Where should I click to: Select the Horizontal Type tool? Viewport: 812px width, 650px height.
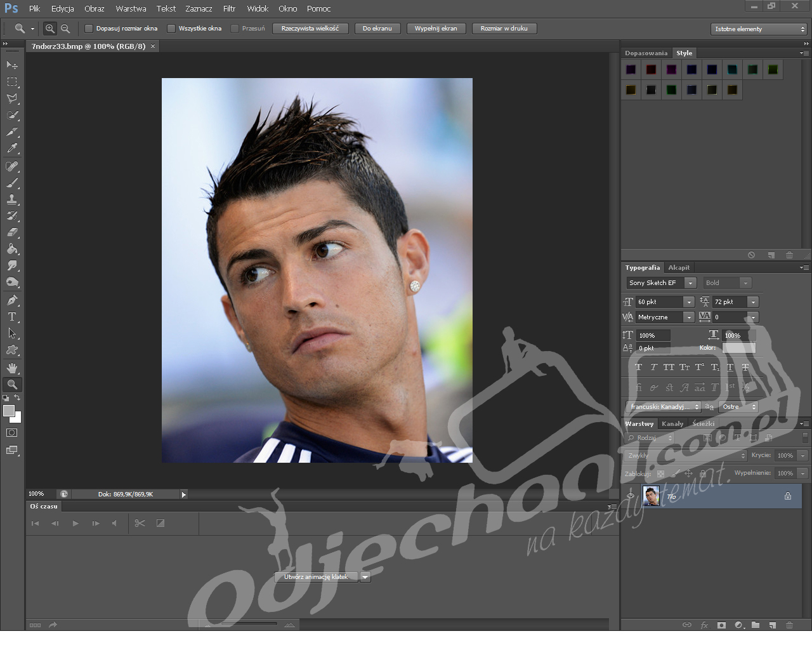click(12, 317)
